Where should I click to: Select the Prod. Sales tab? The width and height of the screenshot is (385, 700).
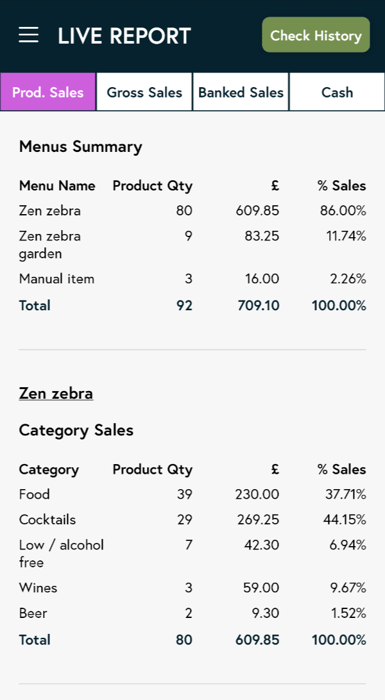(x=48, y=92)
